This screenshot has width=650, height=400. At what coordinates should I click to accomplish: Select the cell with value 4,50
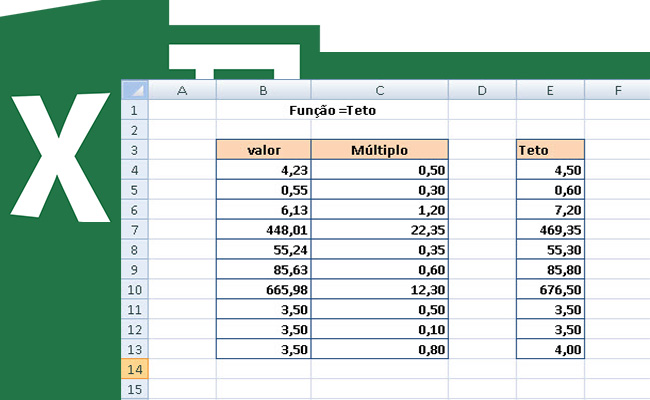(551, 170)
